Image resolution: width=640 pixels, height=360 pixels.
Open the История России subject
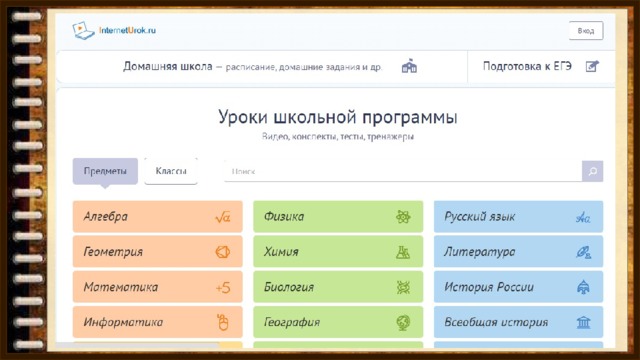coord(518,287)
